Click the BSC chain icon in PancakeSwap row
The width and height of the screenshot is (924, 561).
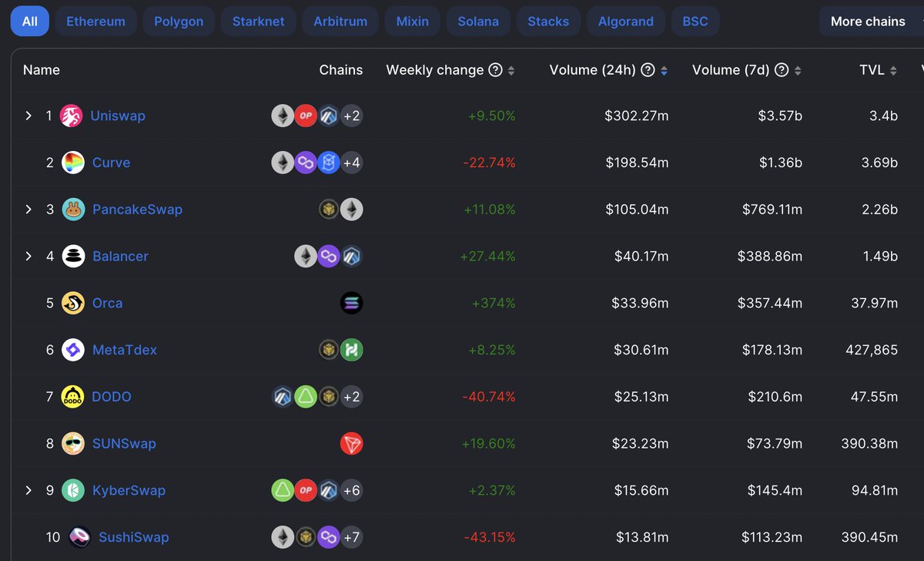click(x=330, y=210)
